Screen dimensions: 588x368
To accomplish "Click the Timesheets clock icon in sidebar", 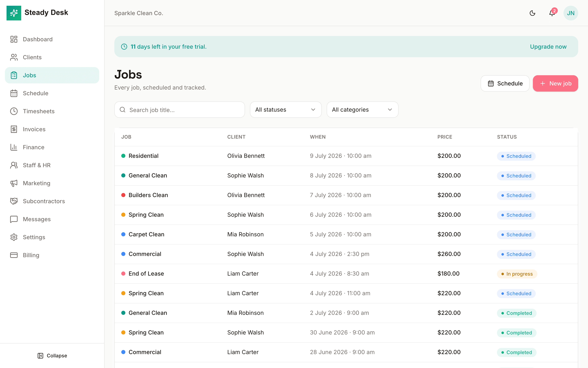I will [14, 111].
